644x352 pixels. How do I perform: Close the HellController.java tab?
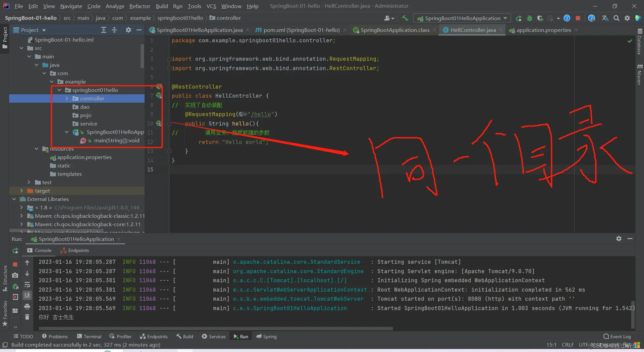501,30
